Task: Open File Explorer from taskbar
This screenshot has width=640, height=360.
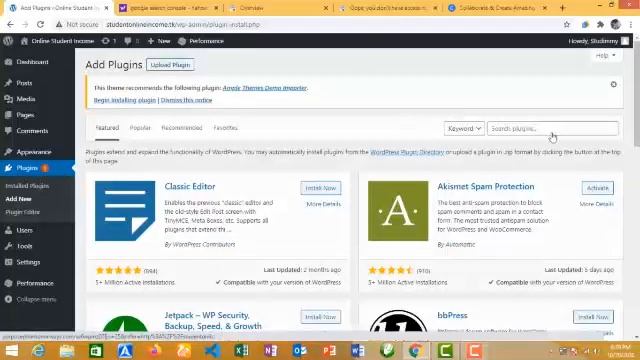Action: click(67, 351)
